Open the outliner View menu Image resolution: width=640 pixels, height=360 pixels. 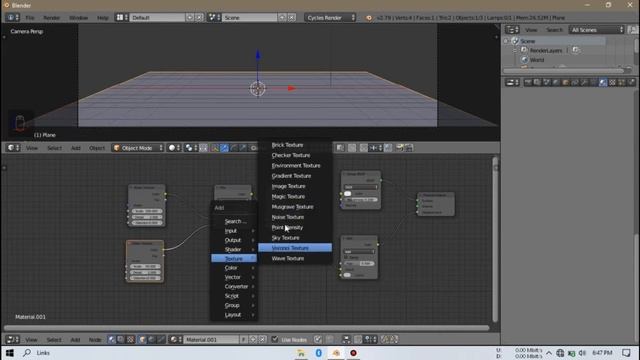pyautogui.click(x=531, y=30)
